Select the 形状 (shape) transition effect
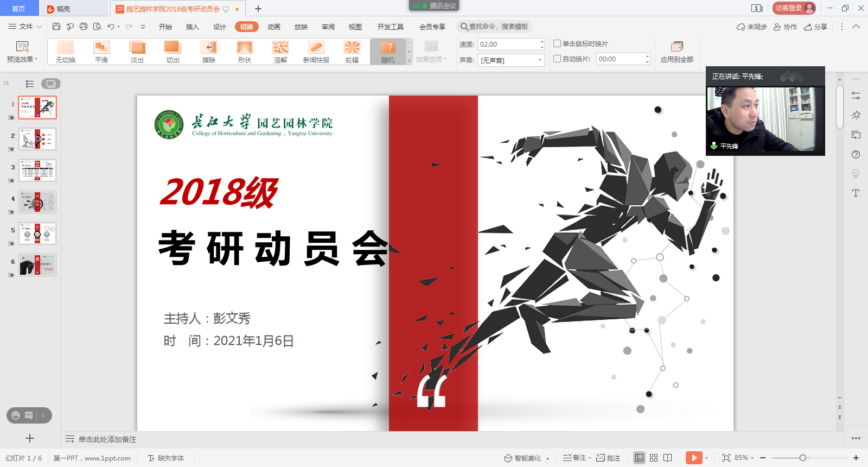The image size is (868, 467). pos(245,52)
